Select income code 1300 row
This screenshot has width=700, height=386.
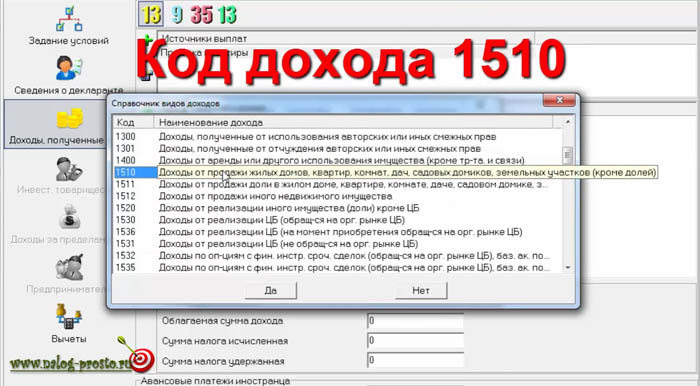[338, 137]
